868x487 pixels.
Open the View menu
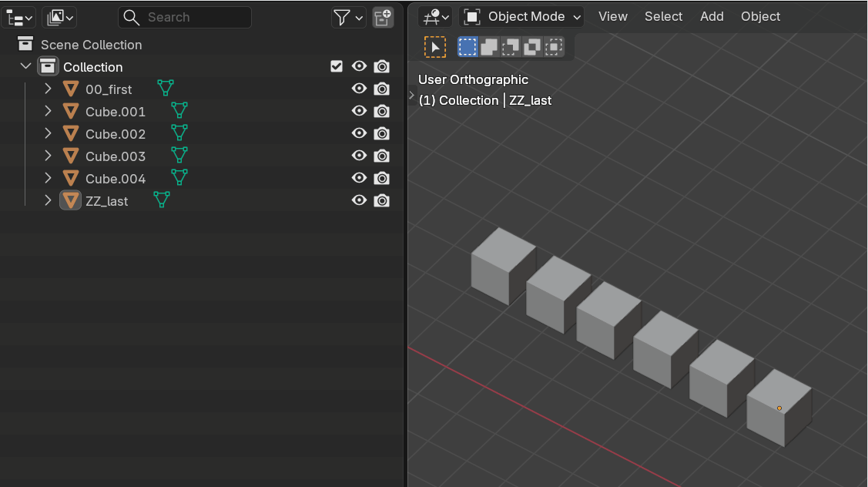coord(613,17)
